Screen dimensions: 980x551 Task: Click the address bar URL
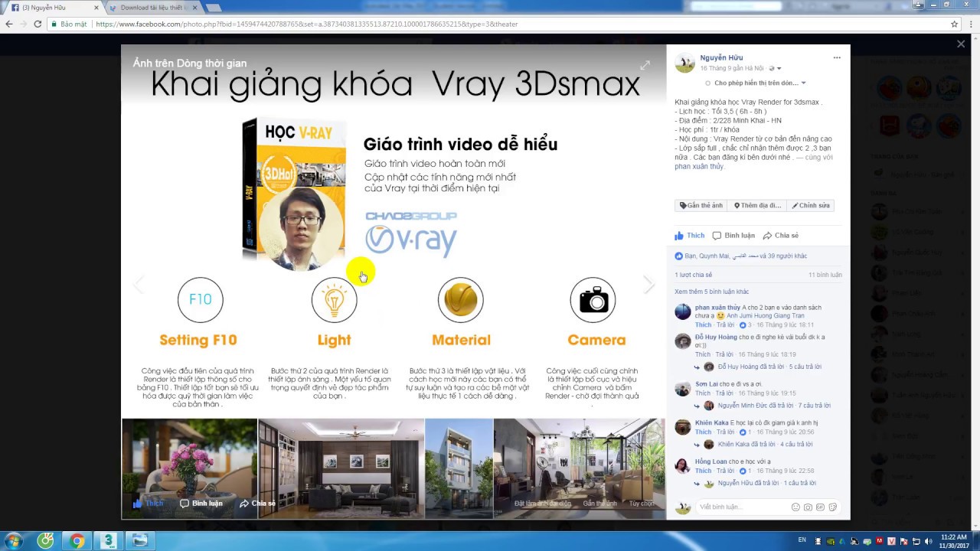click(306, 24)
